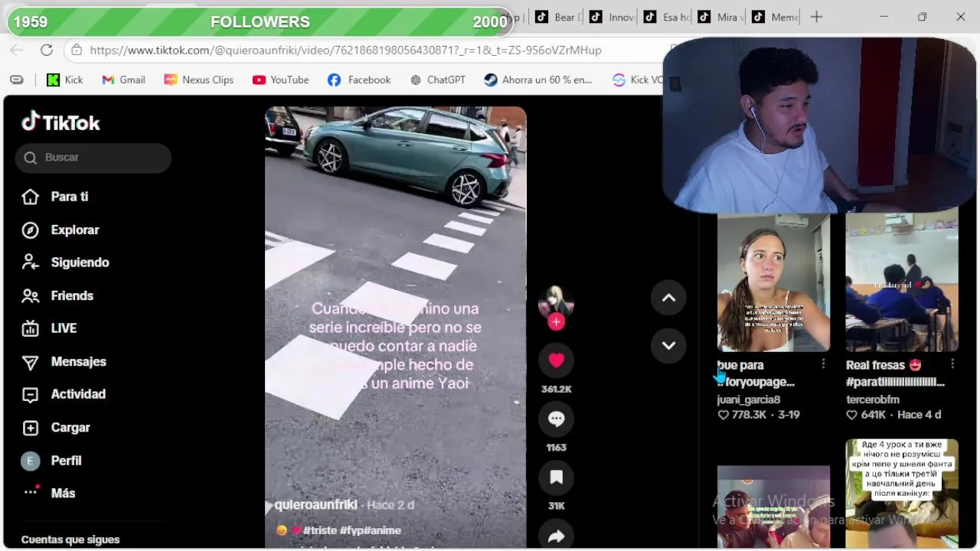Open YouTube bookmark
Viewport: 980px width, 551px height.
pos(281,80)
